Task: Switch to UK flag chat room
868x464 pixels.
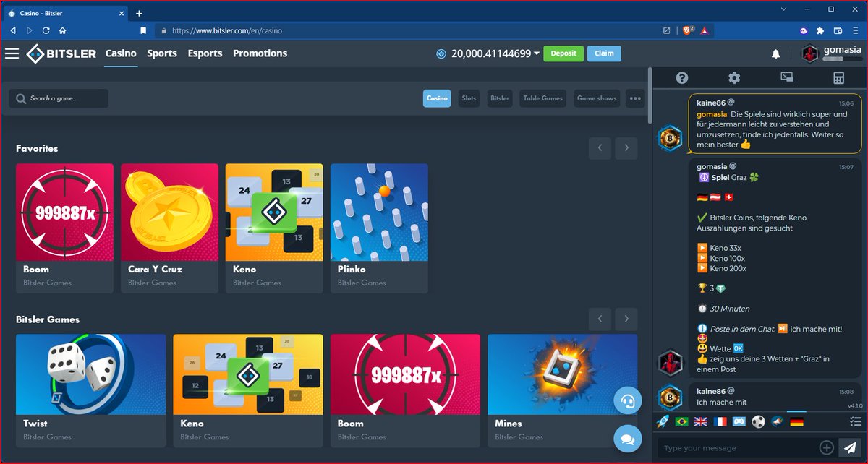Action: tap(701, 421)
